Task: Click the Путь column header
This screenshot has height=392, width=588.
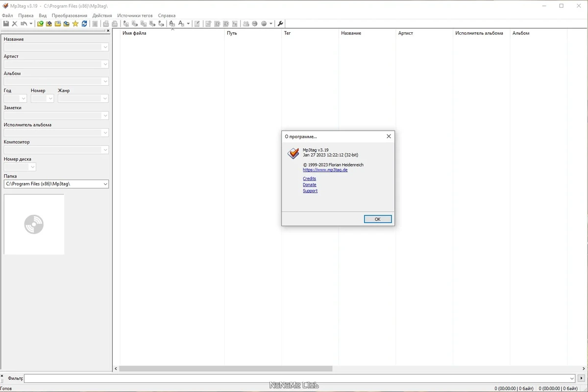Action: [x=253, y=33]
